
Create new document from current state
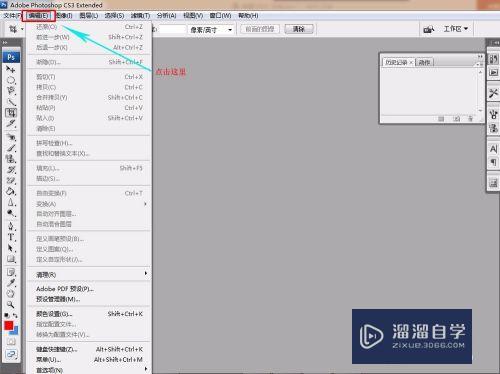tap(441, 119)
